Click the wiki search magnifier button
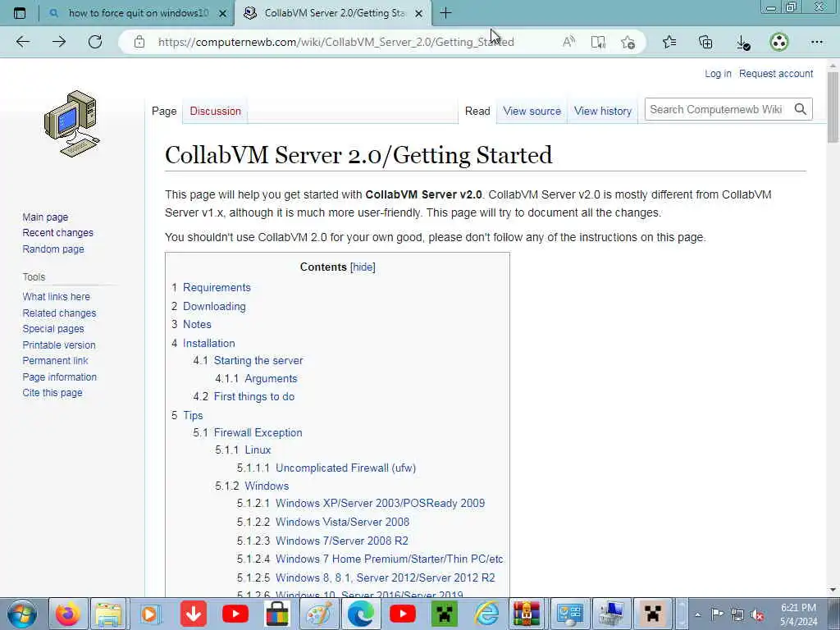Screen dimensions: 840x630 pyautogui.click(x=801, y=109)
